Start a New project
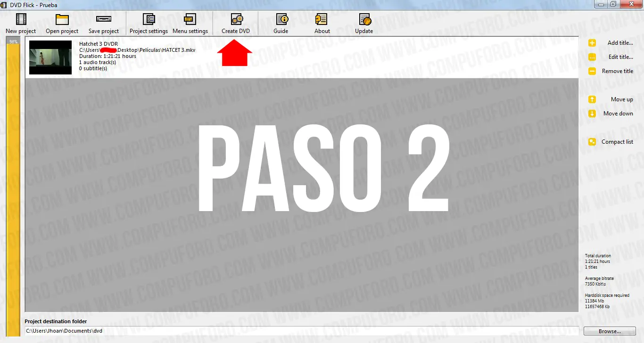Viewport: 644px width, 343px height. pyautogui.click(x=20, y=22)
